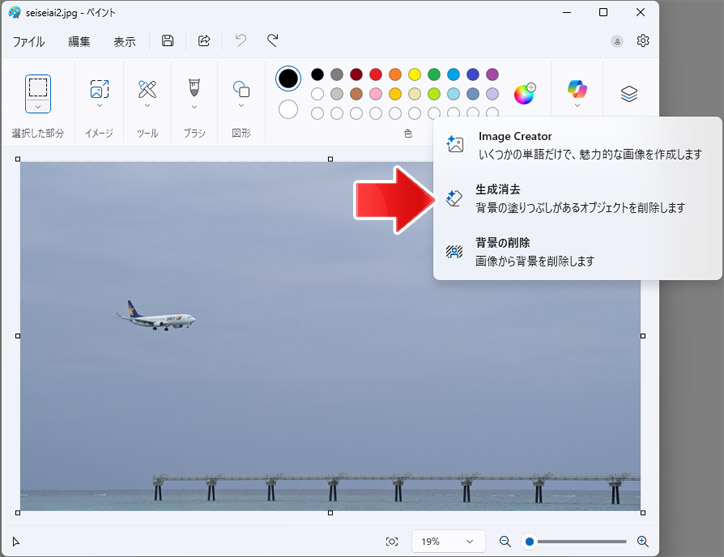
Task: Click the fit to window icon
Action: [x=392, y=541]
